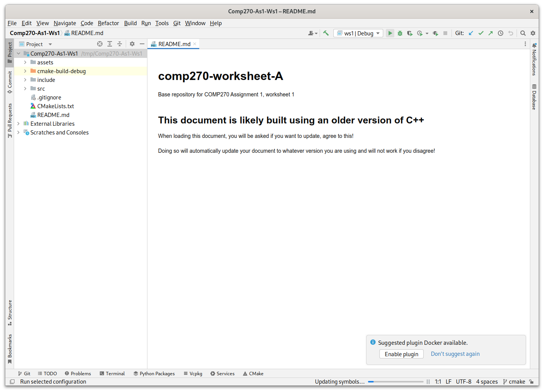The height and width of the screenshot is (392, 544).
Task: Toggle the Project tool window sidebar button
Action: tap(10, 53)
